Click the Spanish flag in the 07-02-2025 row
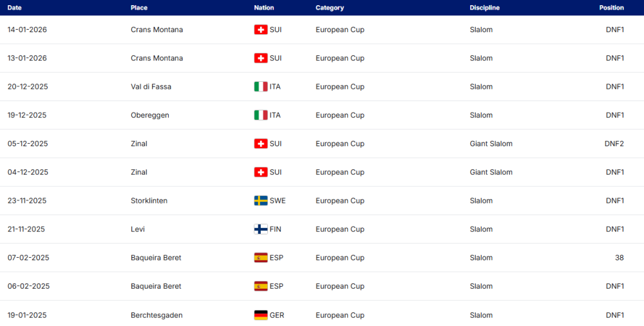 tap(261, 258)
